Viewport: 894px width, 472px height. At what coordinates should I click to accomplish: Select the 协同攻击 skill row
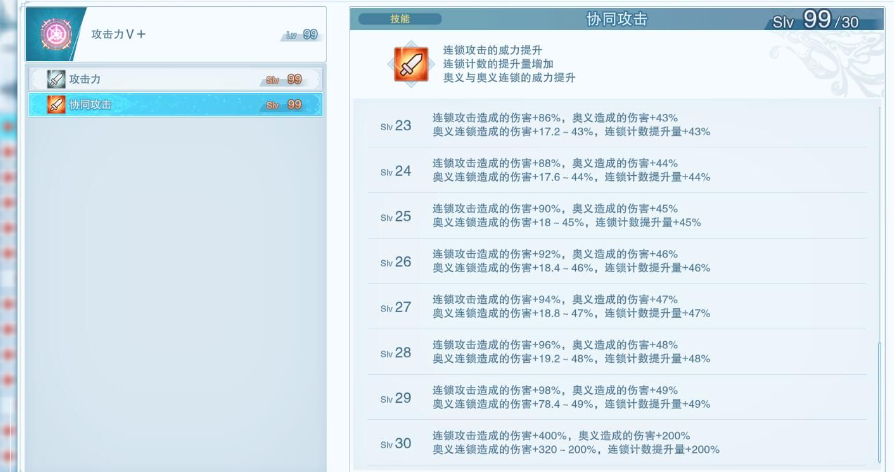point(176,105)
